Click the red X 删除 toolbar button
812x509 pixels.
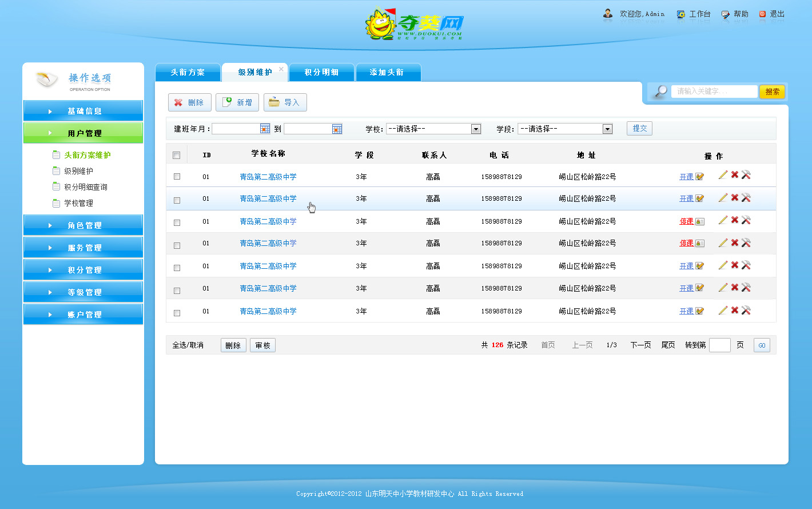190,102
